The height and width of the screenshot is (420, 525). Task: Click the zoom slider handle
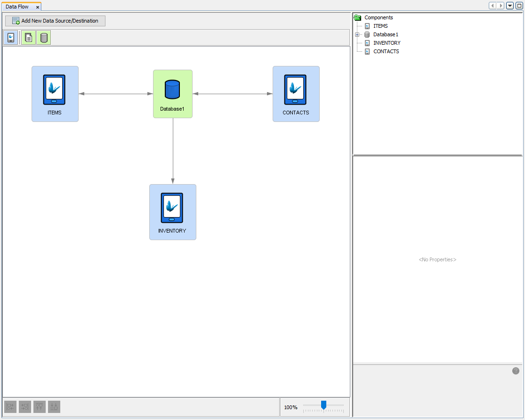[323, 405]
